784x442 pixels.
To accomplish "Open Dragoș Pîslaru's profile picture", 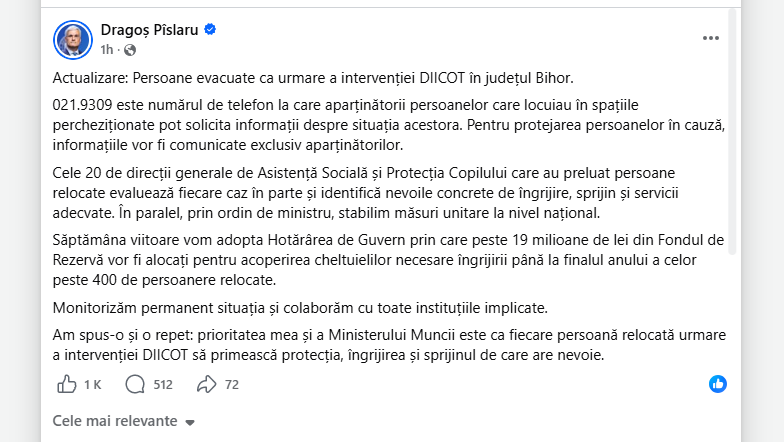I will [x=73, y=40].
